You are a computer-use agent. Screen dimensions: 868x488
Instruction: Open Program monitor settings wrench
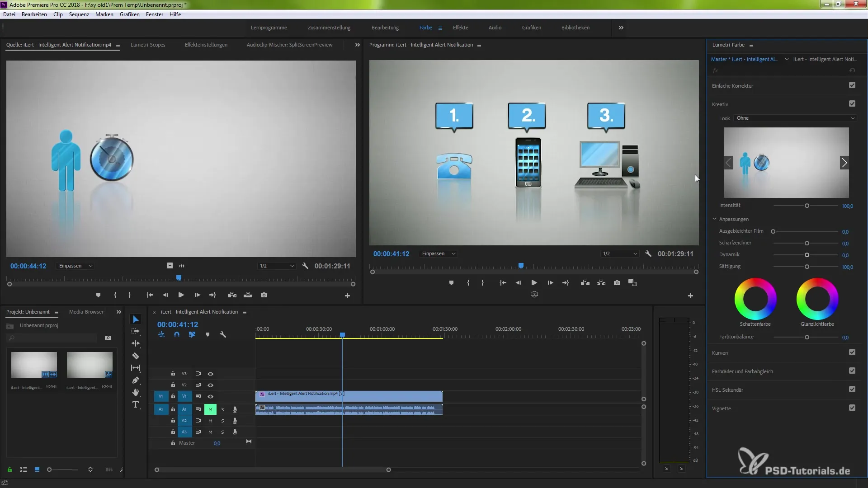[x=648, y=254]
